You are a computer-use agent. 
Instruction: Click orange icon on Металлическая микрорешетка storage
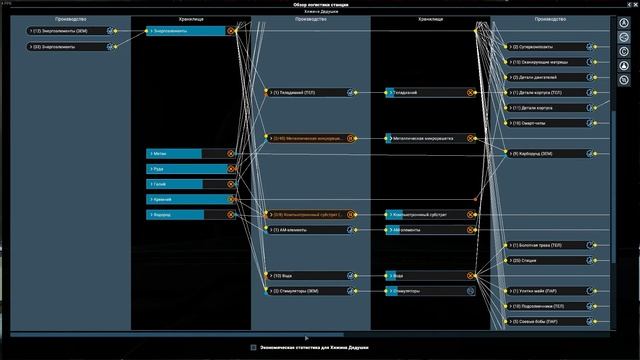470,138
